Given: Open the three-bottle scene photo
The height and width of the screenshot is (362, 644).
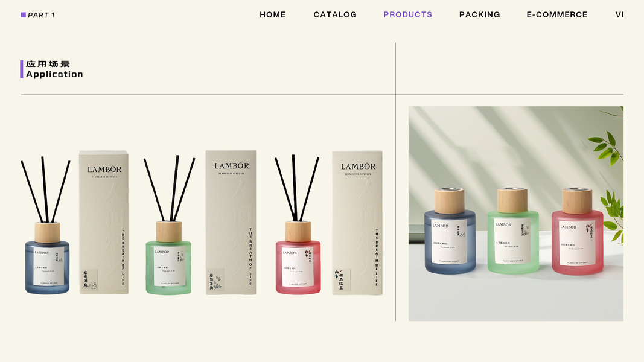Looking at the screenshot, I should 516,214.
